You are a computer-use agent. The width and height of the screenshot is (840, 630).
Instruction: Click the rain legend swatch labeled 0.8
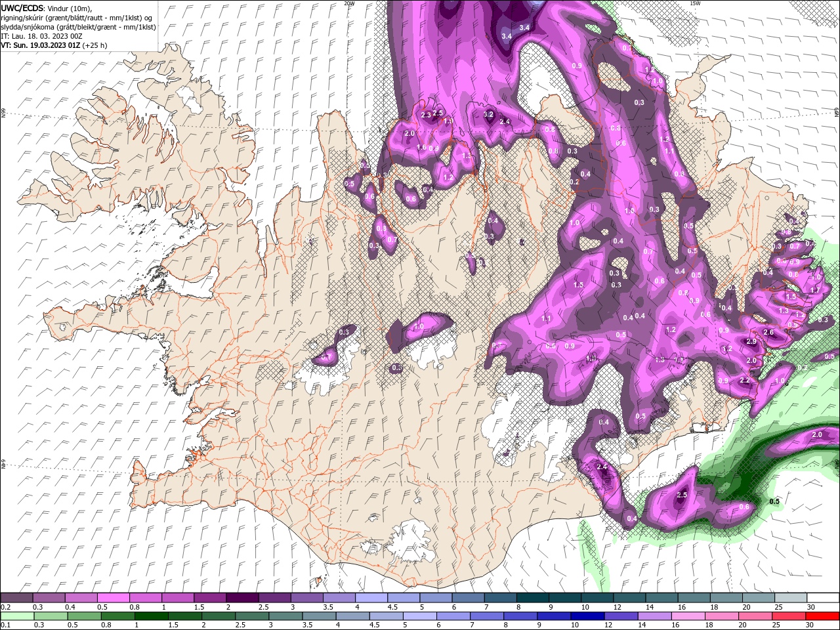click(x=117, y=616)
